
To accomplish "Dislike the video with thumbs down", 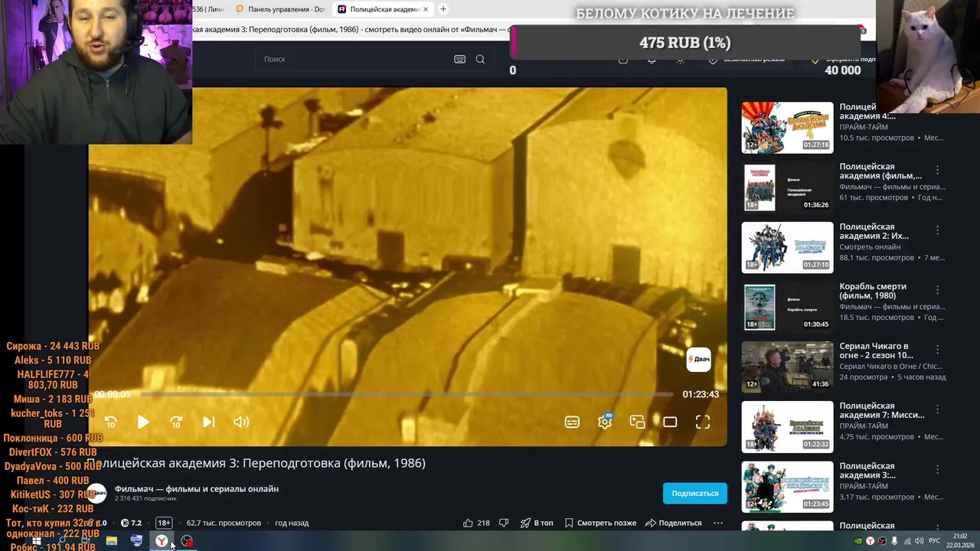I will pos(504,523).
